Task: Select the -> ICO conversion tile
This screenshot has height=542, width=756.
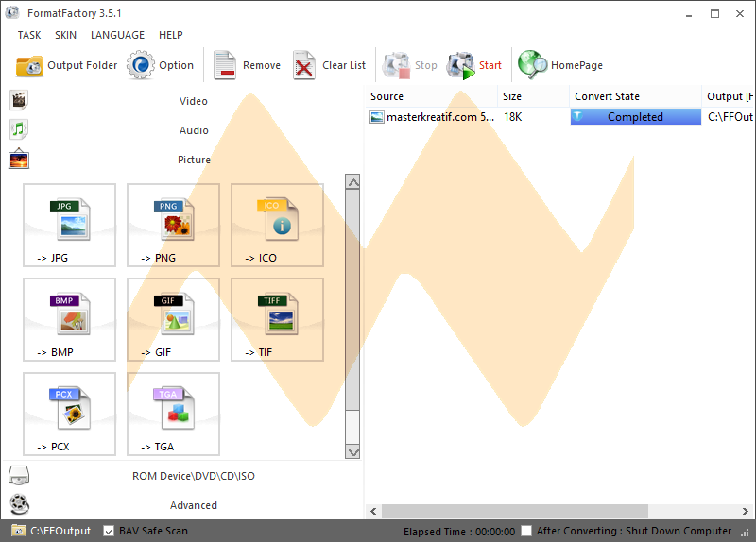Action: coord(277,225)
